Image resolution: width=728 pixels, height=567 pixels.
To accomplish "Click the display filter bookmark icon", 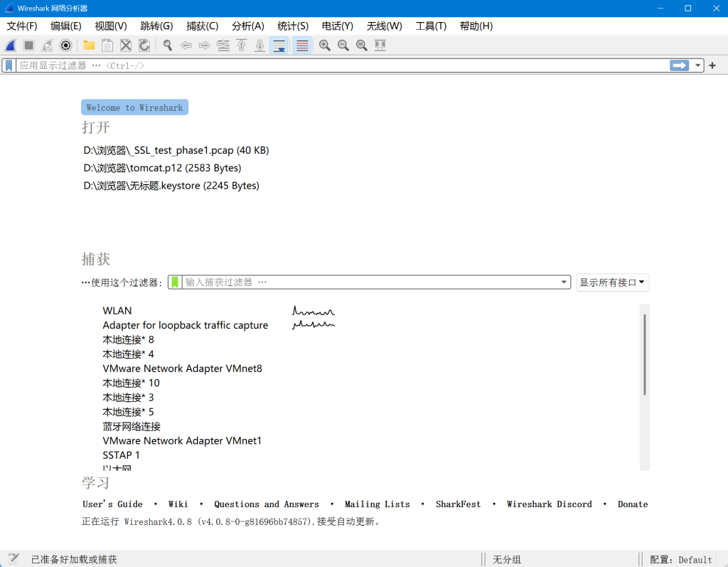I will point(9,65).
